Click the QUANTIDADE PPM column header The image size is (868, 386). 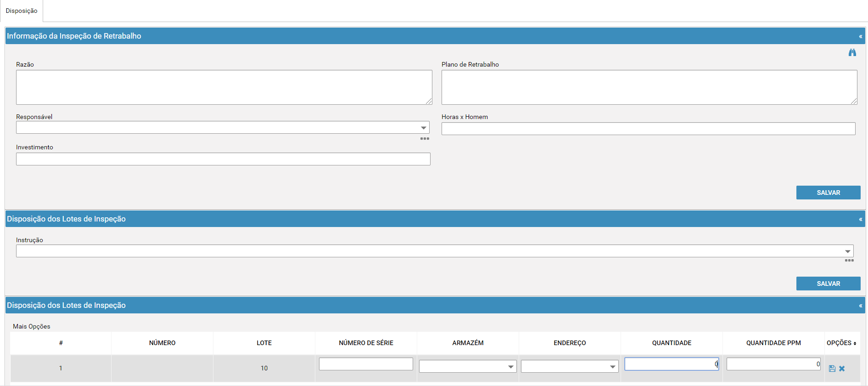coord(773,343)
